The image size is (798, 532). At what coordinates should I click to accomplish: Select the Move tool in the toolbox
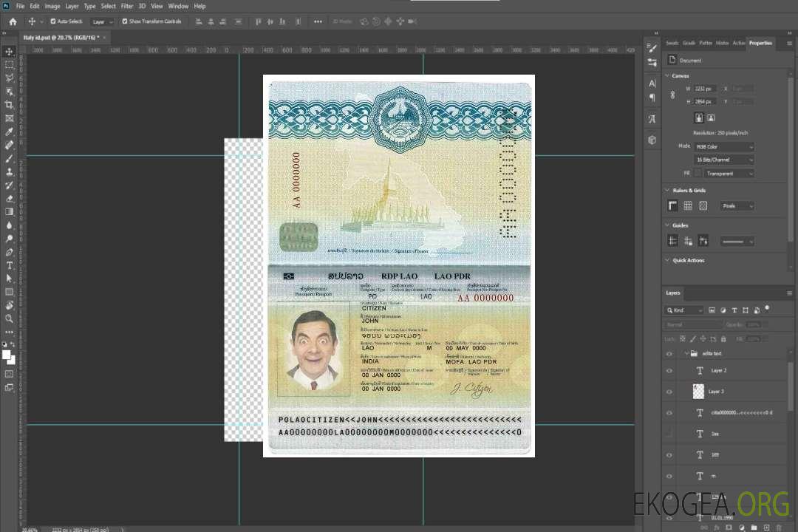[x=9, y=52]
